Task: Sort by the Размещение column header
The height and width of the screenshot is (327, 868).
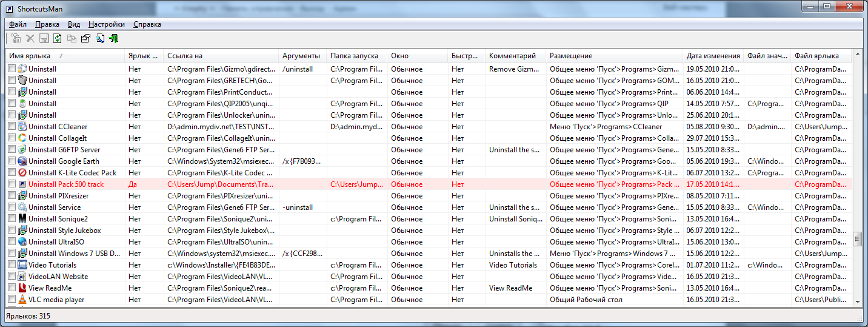Action: 615,56
